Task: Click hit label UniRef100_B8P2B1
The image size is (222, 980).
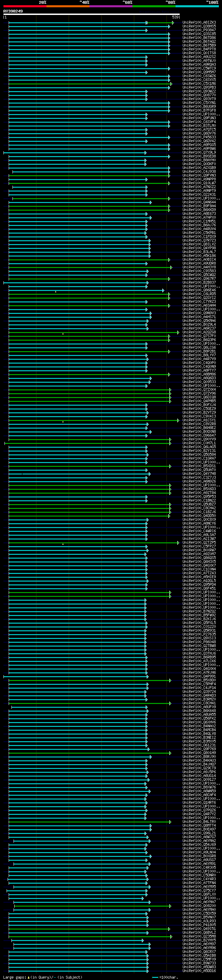Action: click(x=199, y=351)
